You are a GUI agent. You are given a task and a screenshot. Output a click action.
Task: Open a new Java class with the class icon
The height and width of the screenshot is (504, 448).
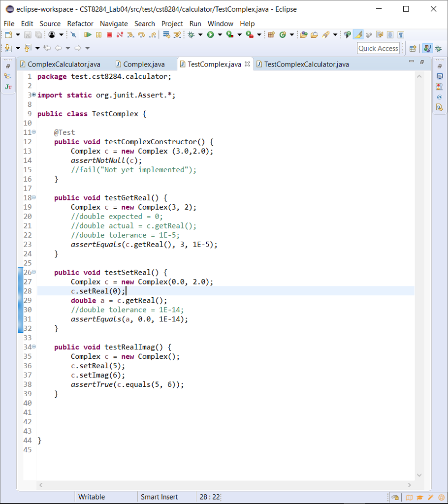[x=283, y=34]
